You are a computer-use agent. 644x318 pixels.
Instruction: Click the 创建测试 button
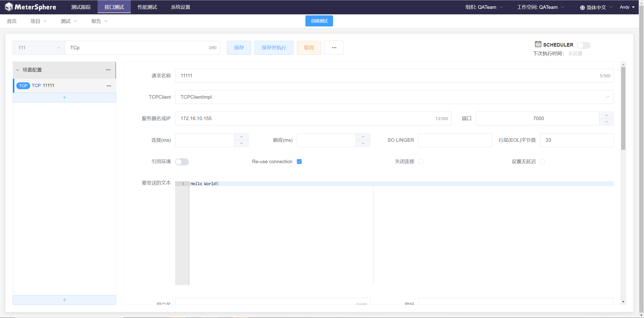click(x=319, y=21)
